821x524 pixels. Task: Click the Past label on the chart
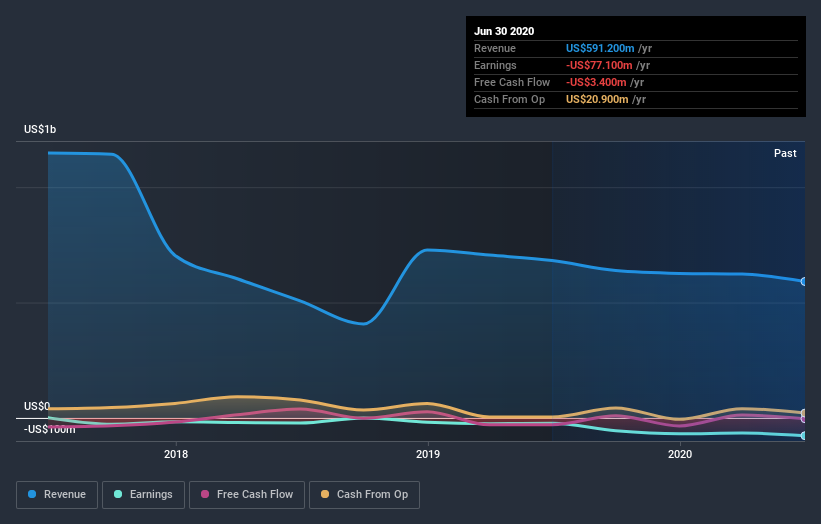(785, 153)
